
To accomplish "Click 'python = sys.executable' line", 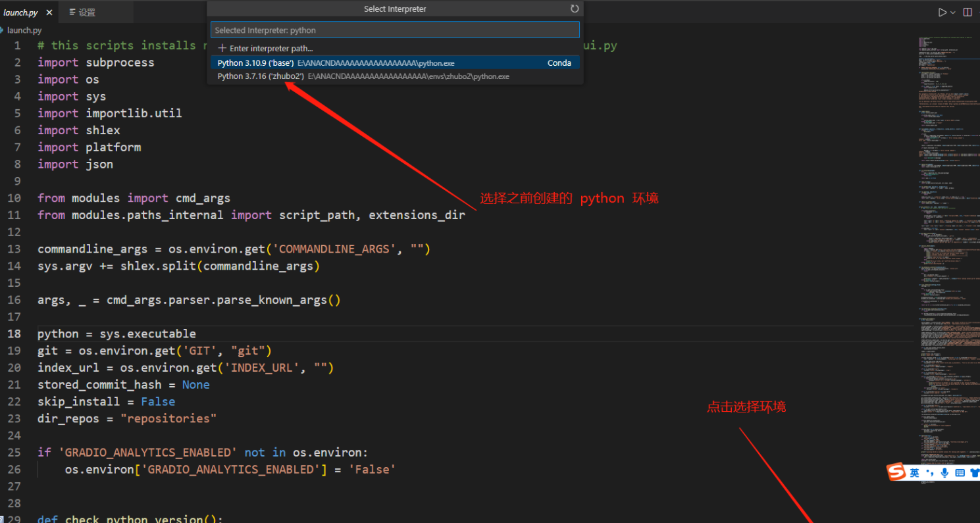I will pos(116,334).
